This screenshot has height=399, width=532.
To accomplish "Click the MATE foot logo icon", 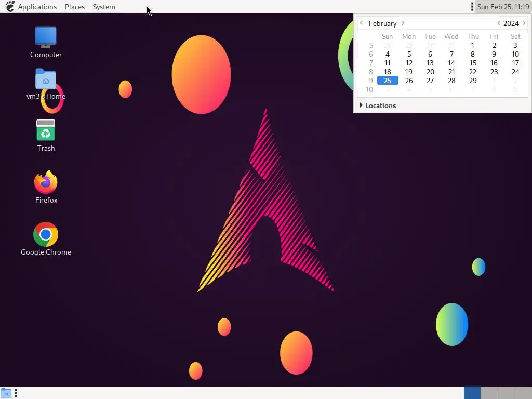I will coord(10,6).
